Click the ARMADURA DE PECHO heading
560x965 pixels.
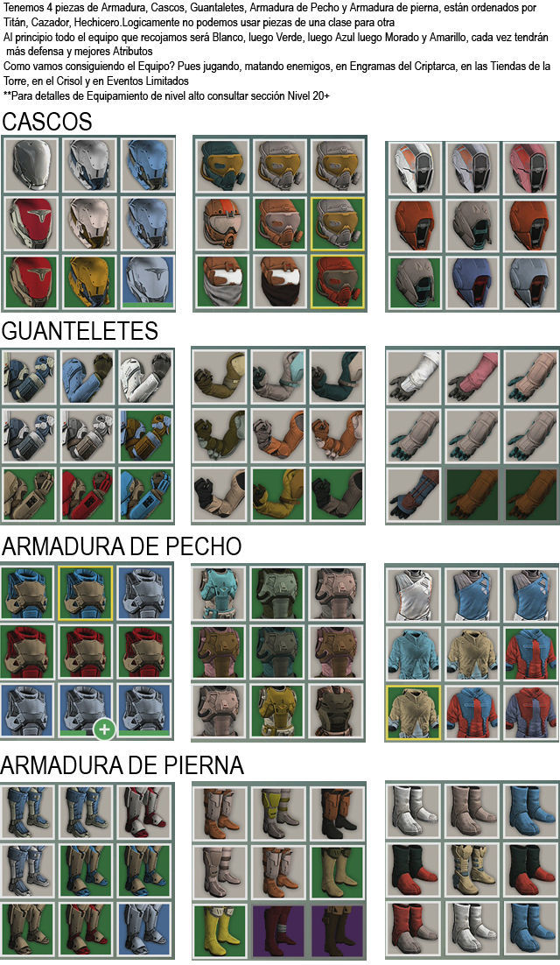(122, 546)
